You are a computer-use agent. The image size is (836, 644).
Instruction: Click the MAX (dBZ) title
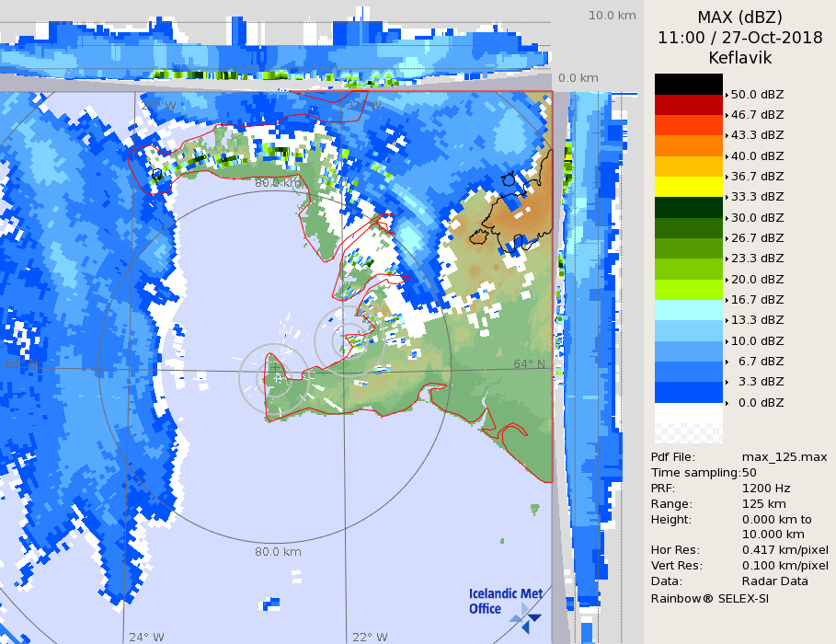pyautogui.click(x=739, y=17)
